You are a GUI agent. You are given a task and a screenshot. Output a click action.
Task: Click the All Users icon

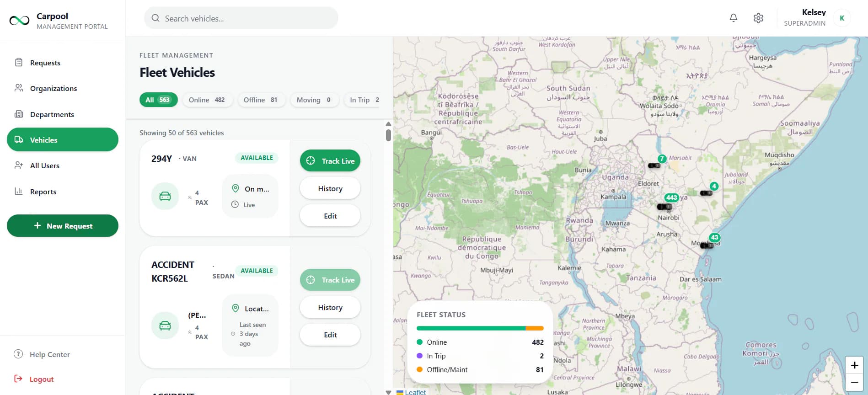tap(19, 165)
